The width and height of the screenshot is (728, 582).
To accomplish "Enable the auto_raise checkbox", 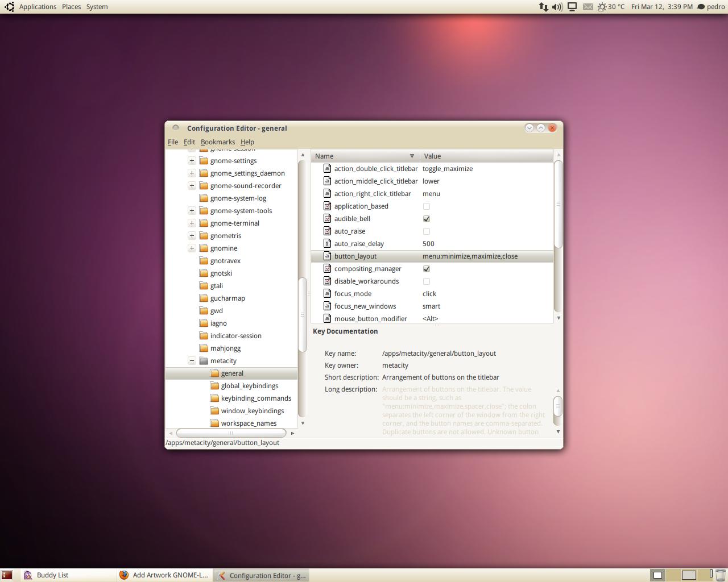I will pyautogui.click(x=427, y=231).
